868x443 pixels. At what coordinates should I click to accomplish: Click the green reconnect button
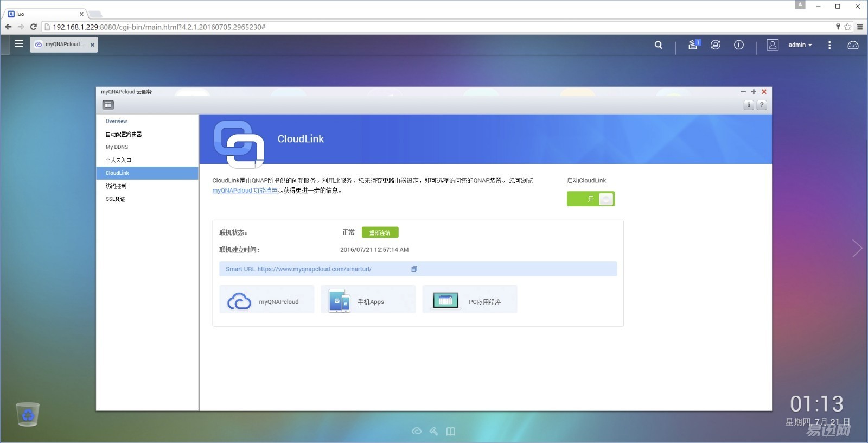tap(380, 233)
